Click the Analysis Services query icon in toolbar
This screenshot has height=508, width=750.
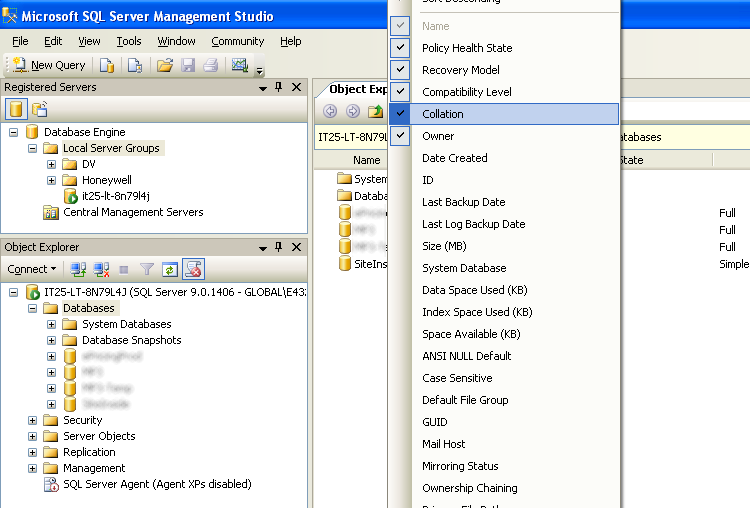[135, 65]
